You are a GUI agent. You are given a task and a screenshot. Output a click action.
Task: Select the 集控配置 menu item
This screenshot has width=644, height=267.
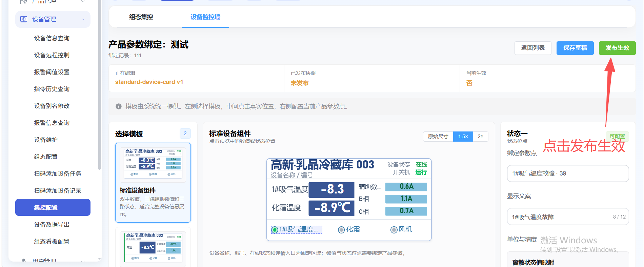pos(53,207)
